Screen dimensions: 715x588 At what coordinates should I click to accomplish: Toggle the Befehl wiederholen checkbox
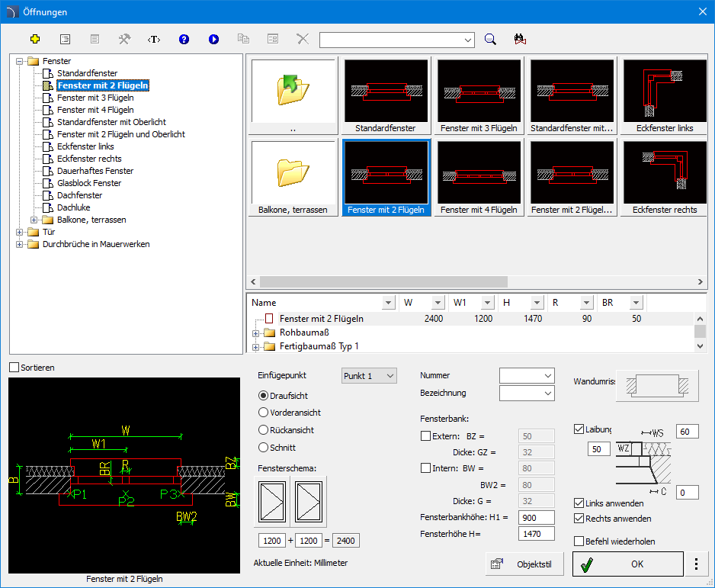click(579, 541)
